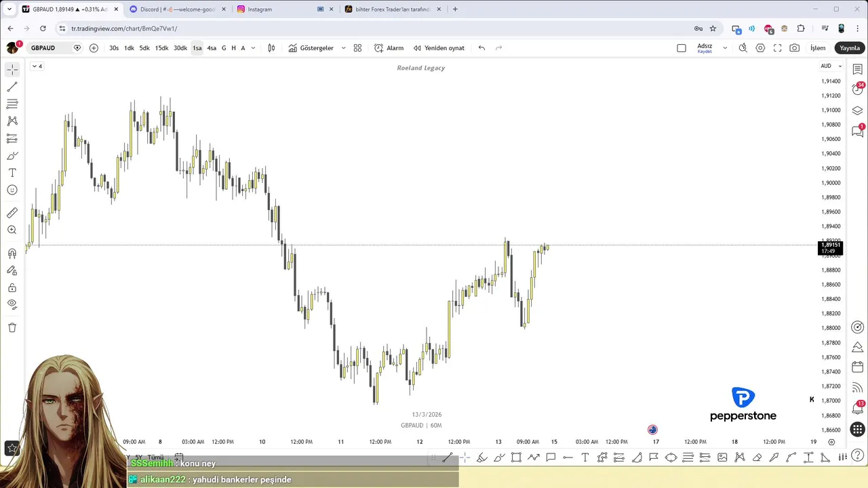The width and height of the screenshot is (868, 488).
Task: Open the Adsız layout name menu
Action: pos(705,48)
